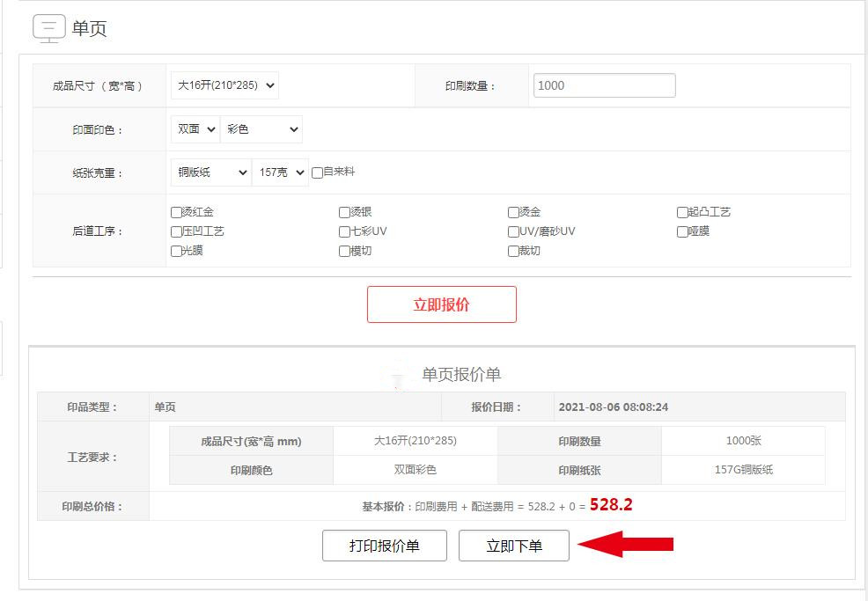
Task: Tick the 七彩UV checkbox
Action: 344,232
